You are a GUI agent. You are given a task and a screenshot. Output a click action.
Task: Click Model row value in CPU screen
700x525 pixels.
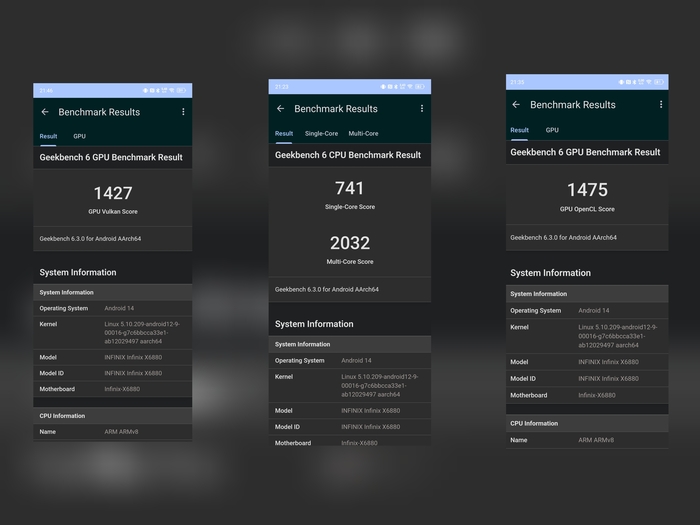click(371, 411)
